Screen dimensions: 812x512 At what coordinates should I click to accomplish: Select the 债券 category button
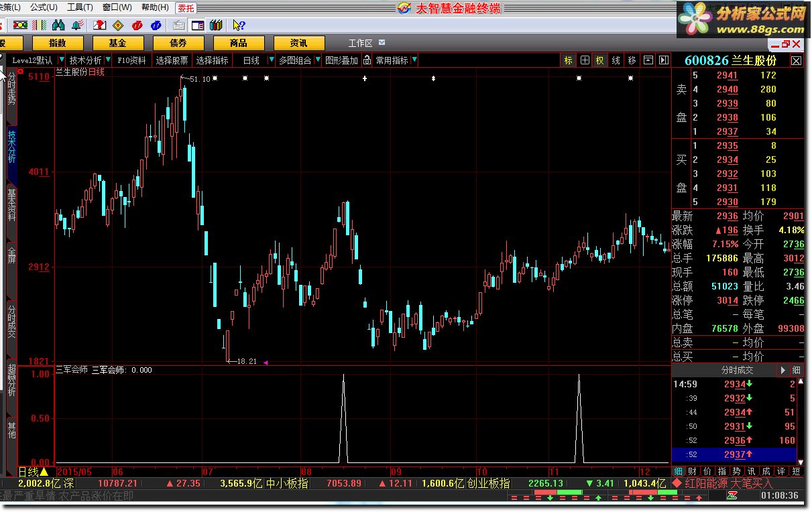click(178, 43)
